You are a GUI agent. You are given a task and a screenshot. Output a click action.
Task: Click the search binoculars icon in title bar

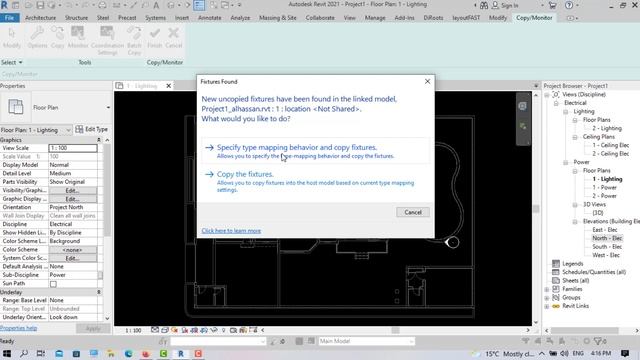pyautogui.click(x=484, y=5)
